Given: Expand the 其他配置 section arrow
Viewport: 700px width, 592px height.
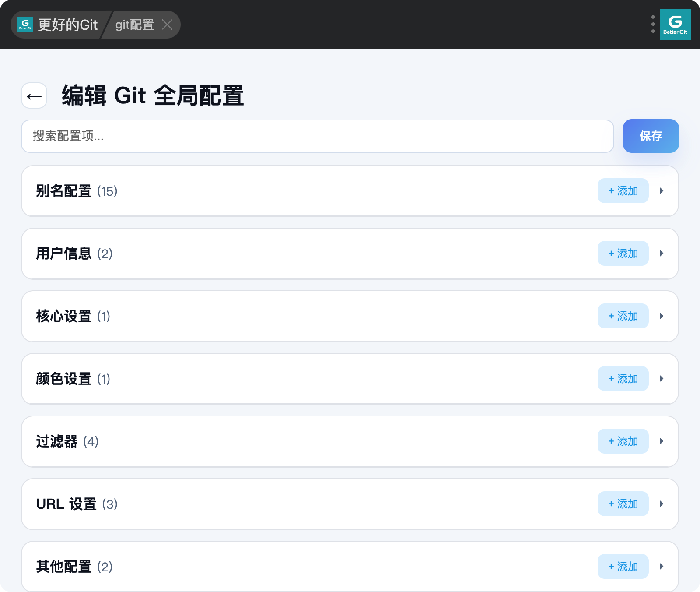Looking at the screenshot, I should pyautogui.click(x=661, y=567).
